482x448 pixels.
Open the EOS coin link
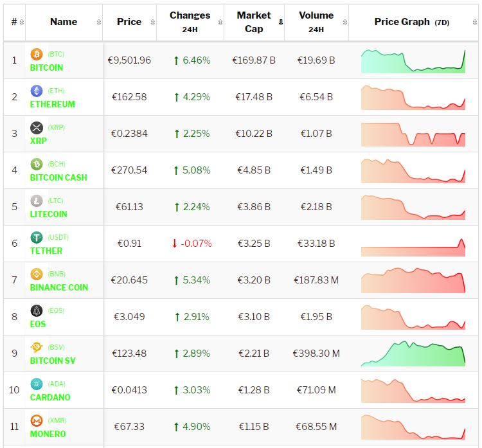[39, 324]
